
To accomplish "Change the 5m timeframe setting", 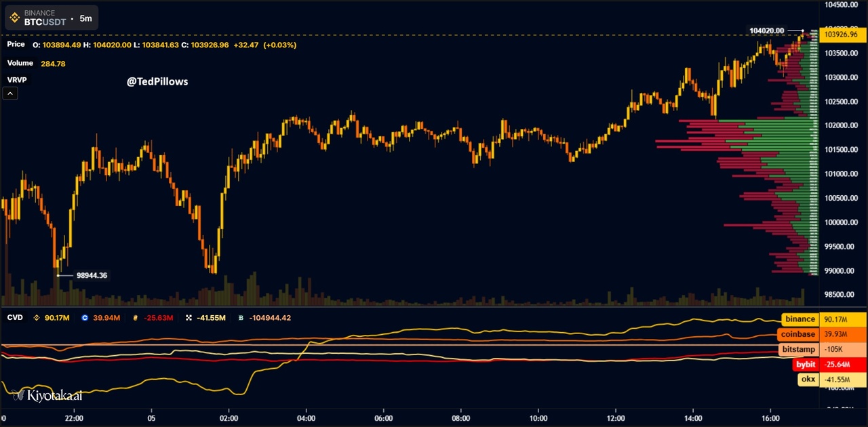I will (85, 18).
